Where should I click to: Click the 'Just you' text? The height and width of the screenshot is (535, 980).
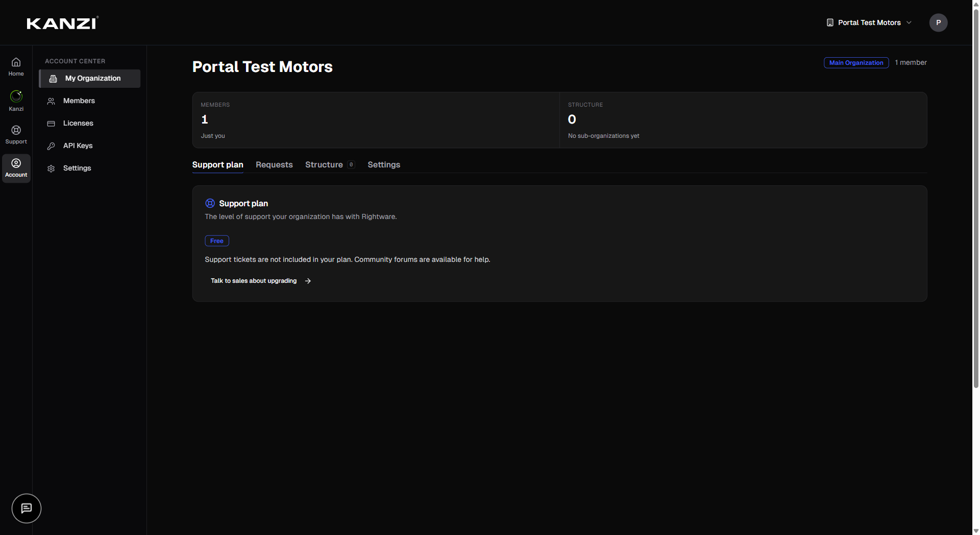click(x=213, y=136)
